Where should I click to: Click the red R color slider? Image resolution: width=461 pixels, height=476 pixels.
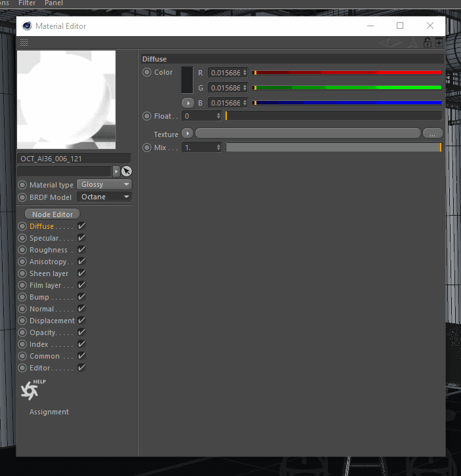[347, 73]
